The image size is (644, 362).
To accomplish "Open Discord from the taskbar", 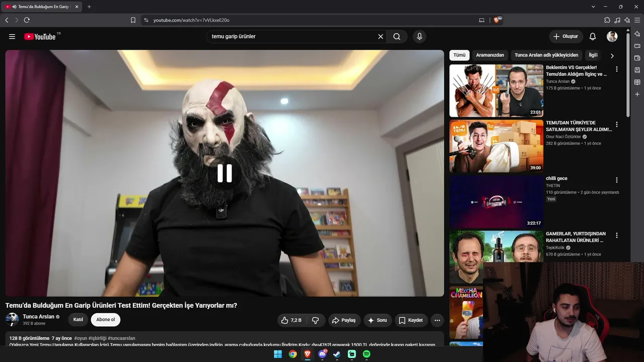I will coord(323,354).
